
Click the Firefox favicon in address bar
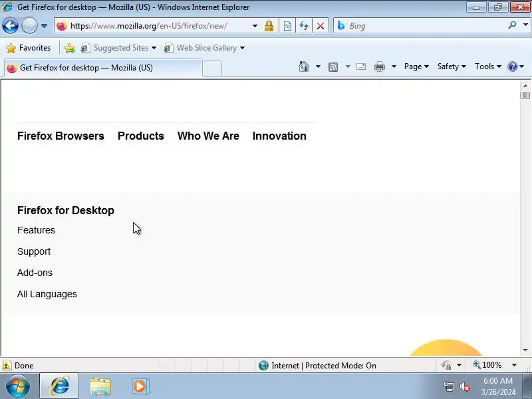point(62,26)
